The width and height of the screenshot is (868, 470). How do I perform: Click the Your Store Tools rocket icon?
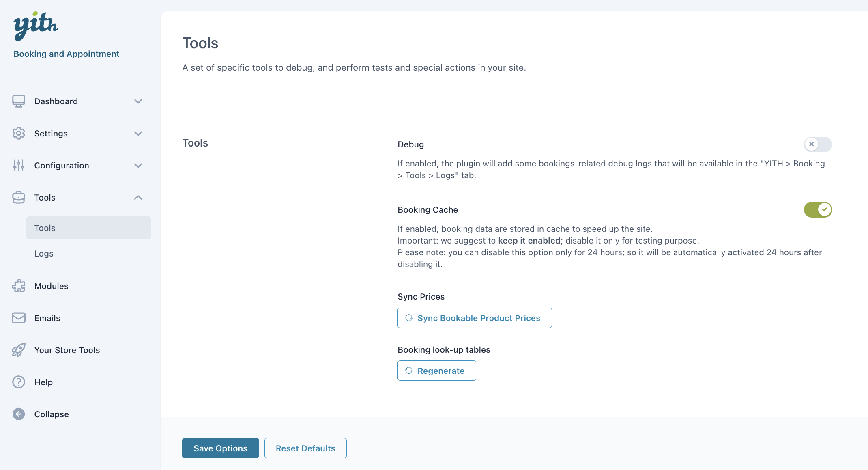tap(19, 350)
